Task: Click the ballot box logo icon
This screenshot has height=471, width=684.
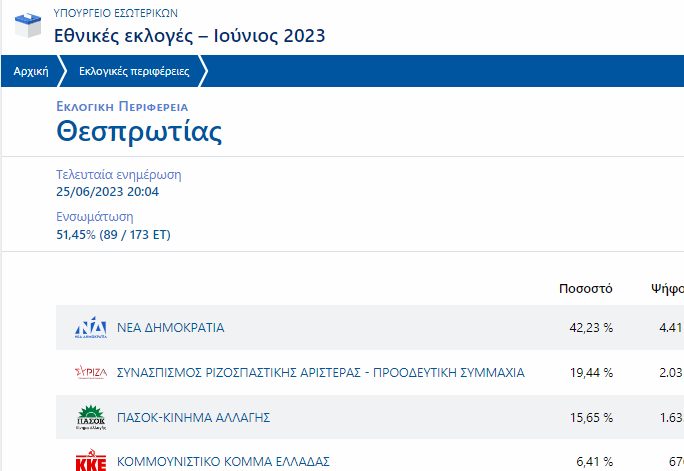Action: coord(28,25)
